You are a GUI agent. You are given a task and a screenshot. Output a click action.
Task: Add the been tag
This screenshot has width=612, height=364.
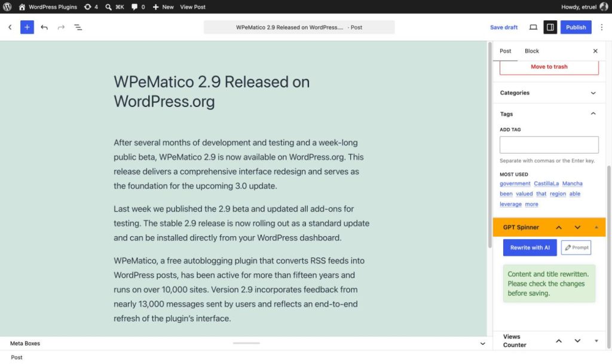coord(506,194)
